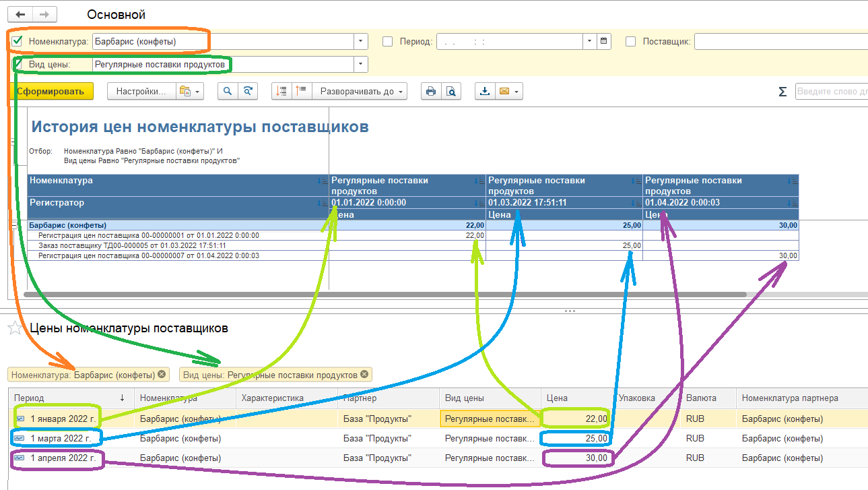
Task: Click the save report download icon
Action: tap(485, 92)
